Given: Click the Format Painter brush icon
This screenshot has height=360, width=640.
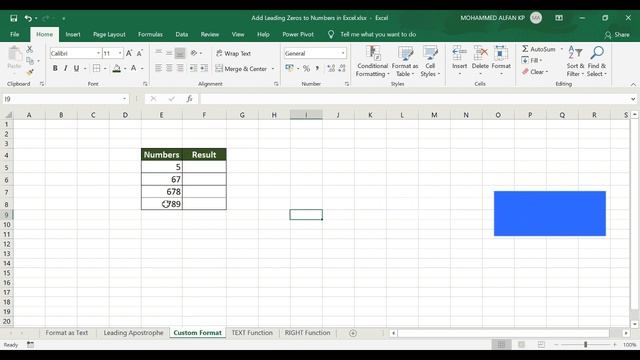Looking at the screenshot, I should pos(30,72).
